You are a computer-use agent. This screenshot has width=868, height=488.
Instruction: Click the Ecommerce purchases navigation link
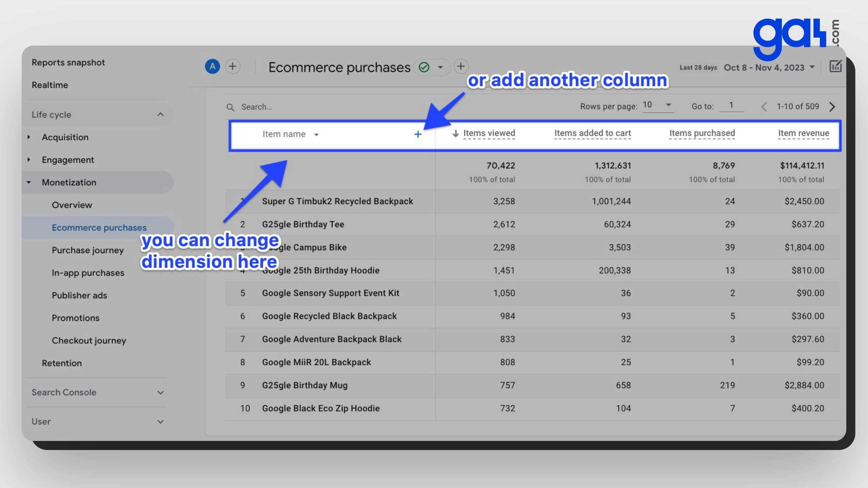coord(98,227)
